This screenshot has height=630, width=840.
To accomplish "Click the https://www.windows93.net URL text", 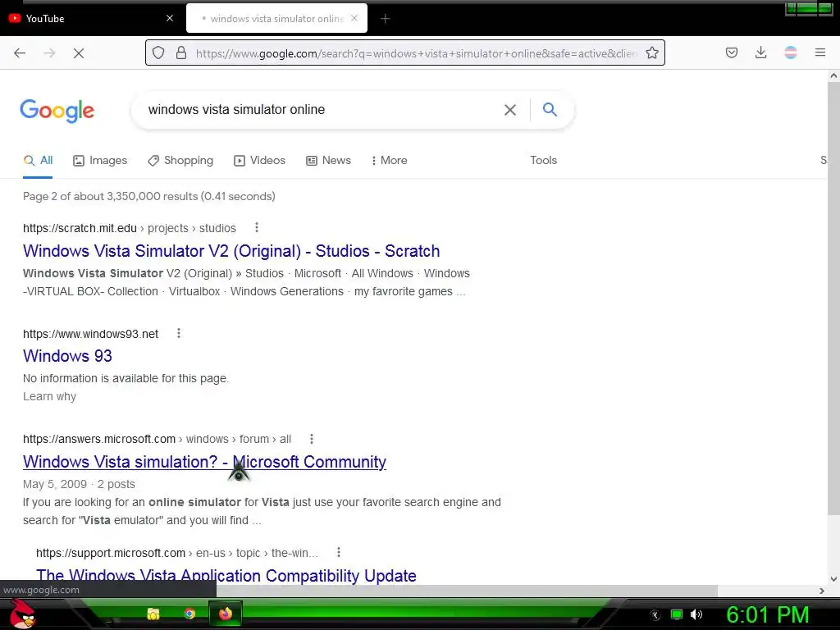I will tap(90, 335).
